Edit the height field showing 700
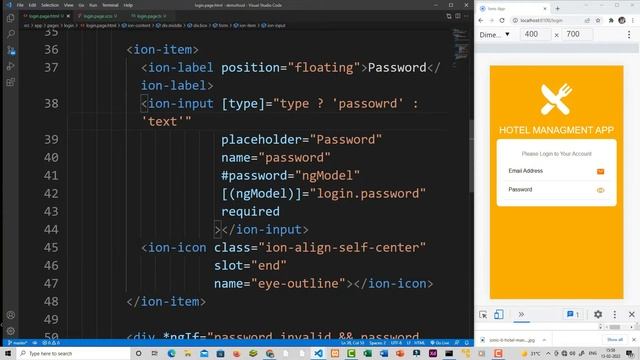 coord(577,34)
